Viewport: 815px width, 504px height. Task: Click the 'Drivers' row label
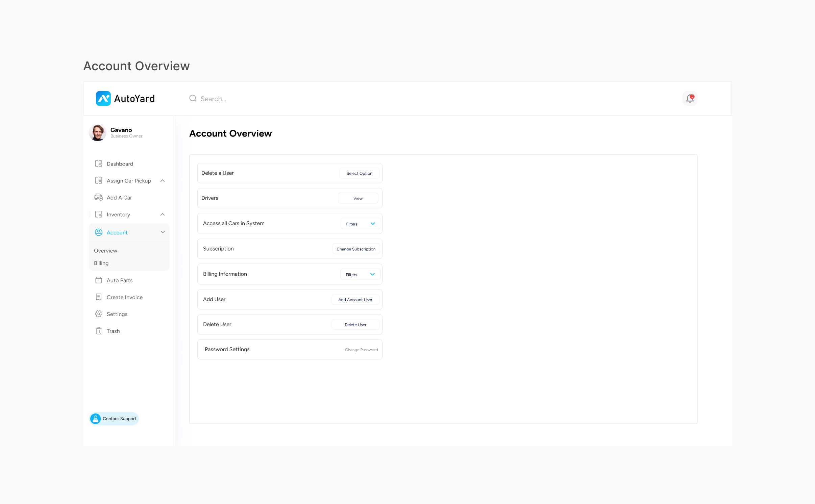tap(209, 198)
